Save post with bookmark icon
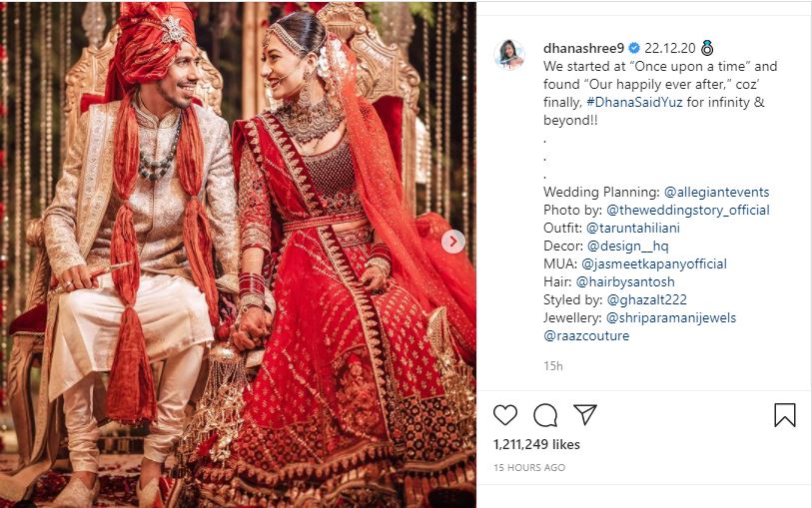The width and height of the screenshot is (812, 508). 785,415
